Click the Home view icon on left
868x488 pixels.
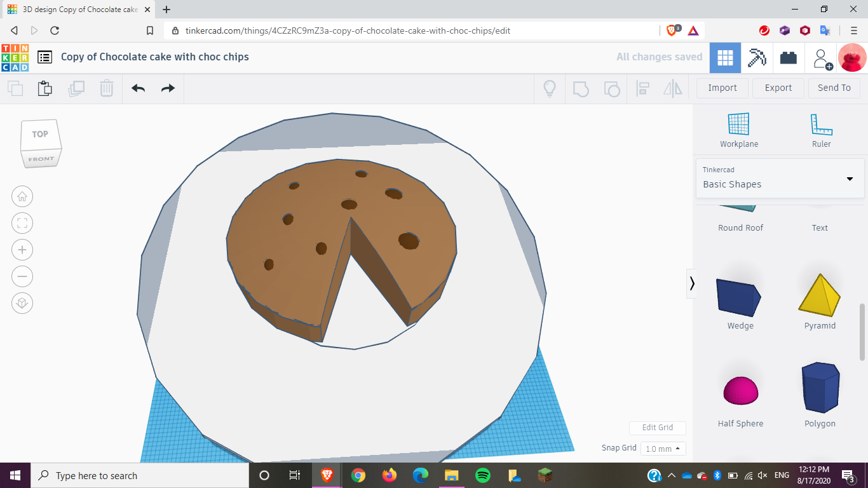click(x=22, y=196)
